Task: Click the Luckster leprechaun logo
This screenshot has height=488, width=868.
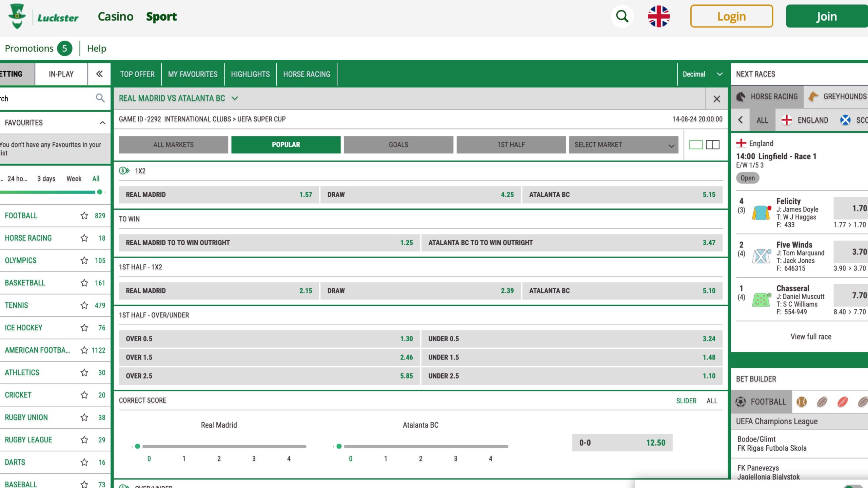Action: click(17, 16)
